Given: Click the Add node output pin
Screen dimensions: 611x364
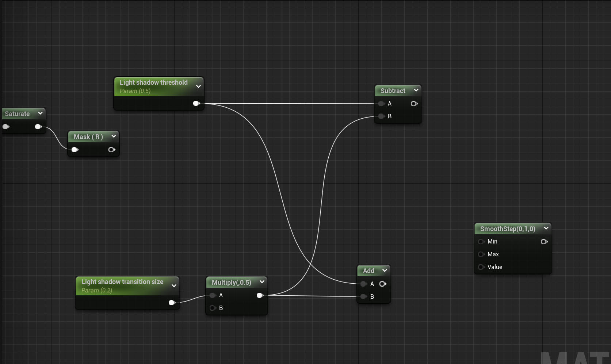Looking at the screenshot, I should coord(383,284).
